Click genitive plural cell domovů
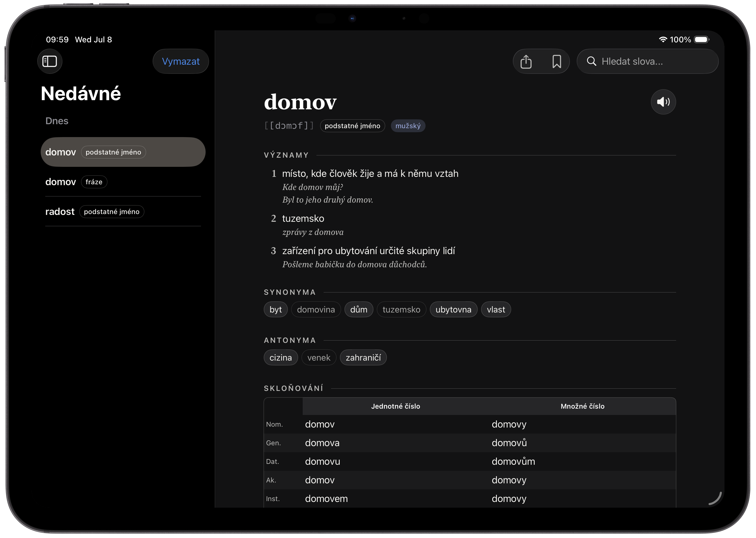The height and width of the screenshot is (538, 756). tap(509, 443)
